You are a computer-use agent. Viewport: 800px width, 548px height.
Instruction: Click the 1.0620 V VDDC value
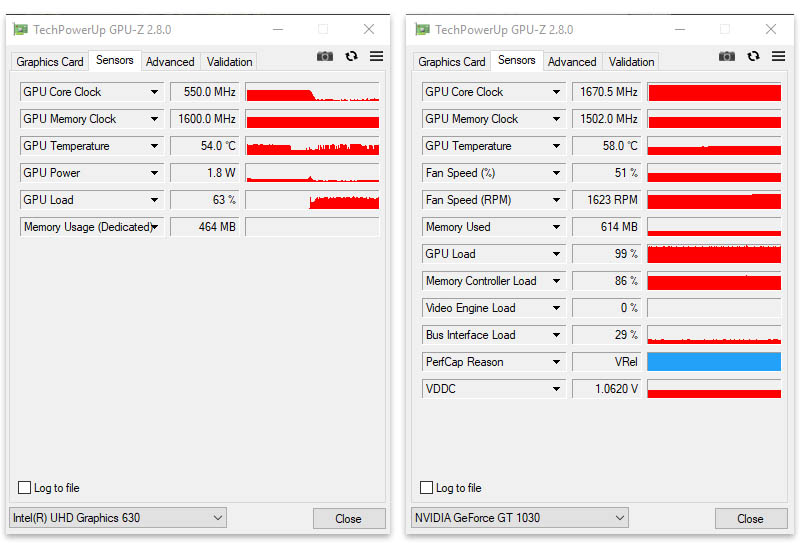coord(607,389)
